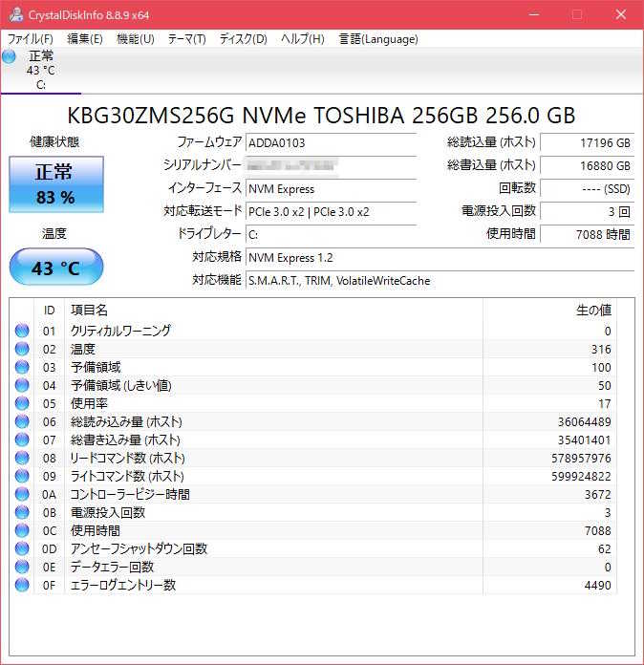Screen dimensions: 644x665
Task: Click raw value 4490 for error log entries
Action: 598,586
